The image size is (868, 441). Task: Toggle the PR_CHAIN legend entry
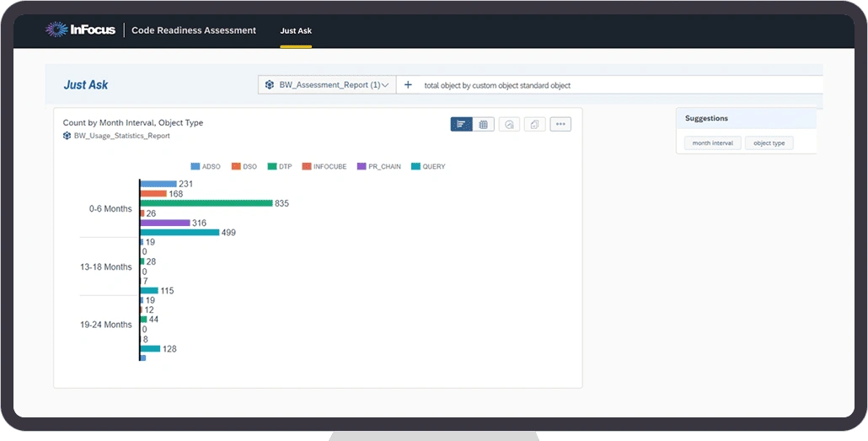tap(379, 167)
